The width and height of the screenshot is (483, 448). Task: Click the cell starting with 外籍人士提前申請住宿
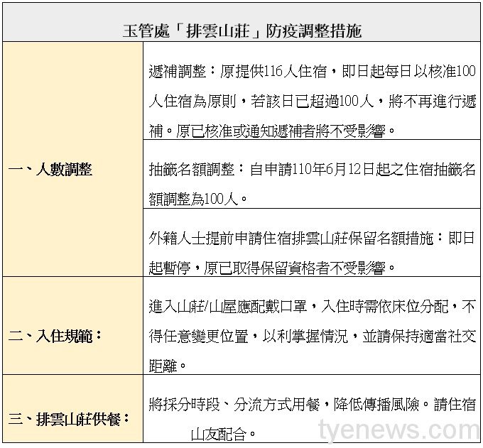[312, 243]
